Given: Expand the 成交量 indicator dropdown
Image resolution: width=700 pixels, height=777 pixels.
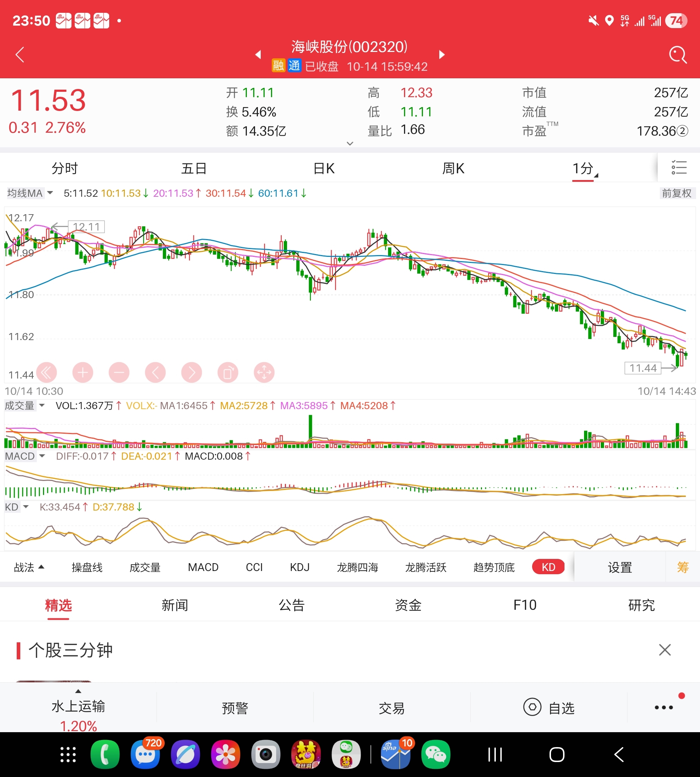Looking at the screenshot, I should (x=25, y=406).
